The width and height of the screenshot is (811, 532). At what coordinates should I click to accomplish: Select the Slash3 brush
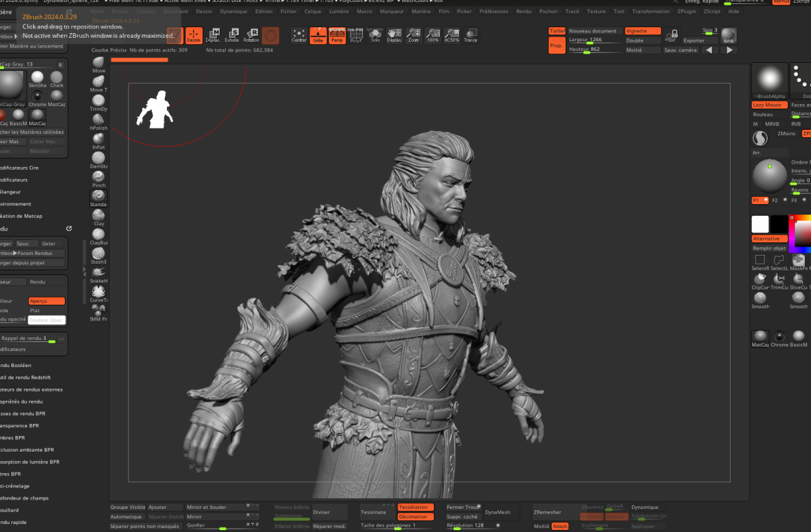pyautogui.click(x=99, y=256)
